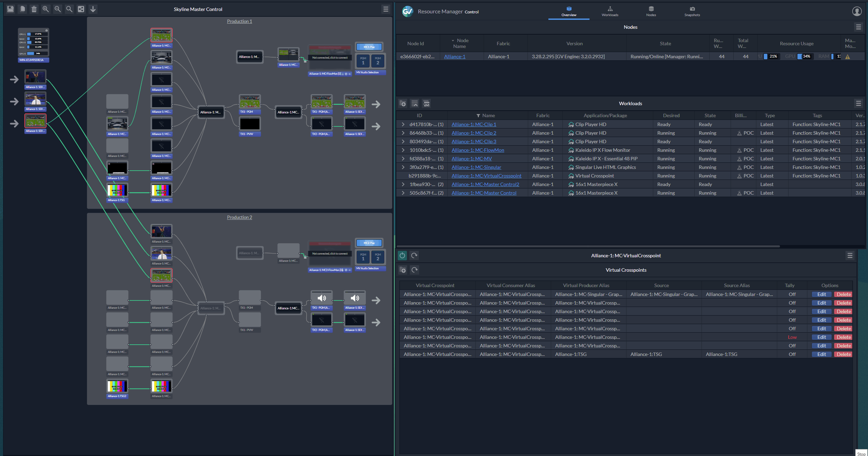
Task: Click the zoom out magnifier icon
Action: click(x=58, y=9)
